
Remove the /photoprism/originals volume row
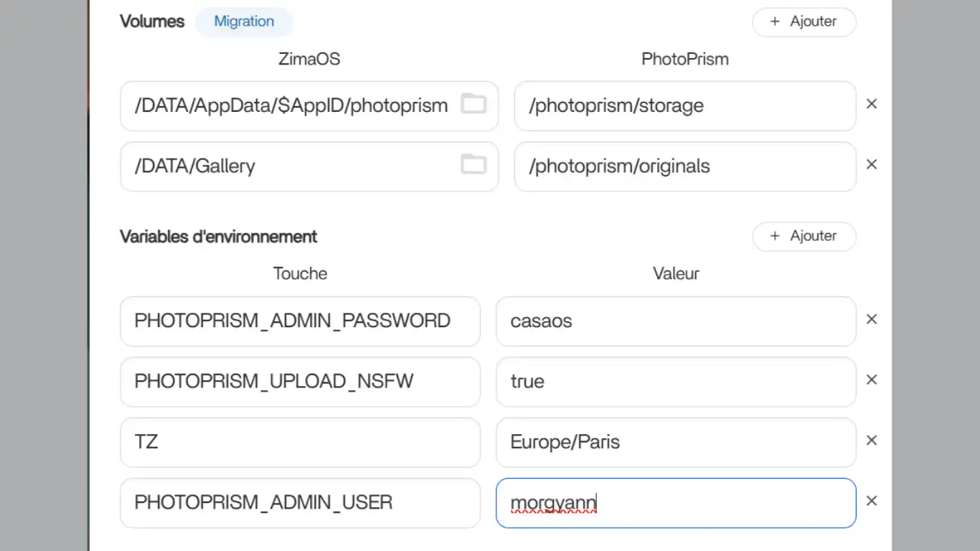872,165
